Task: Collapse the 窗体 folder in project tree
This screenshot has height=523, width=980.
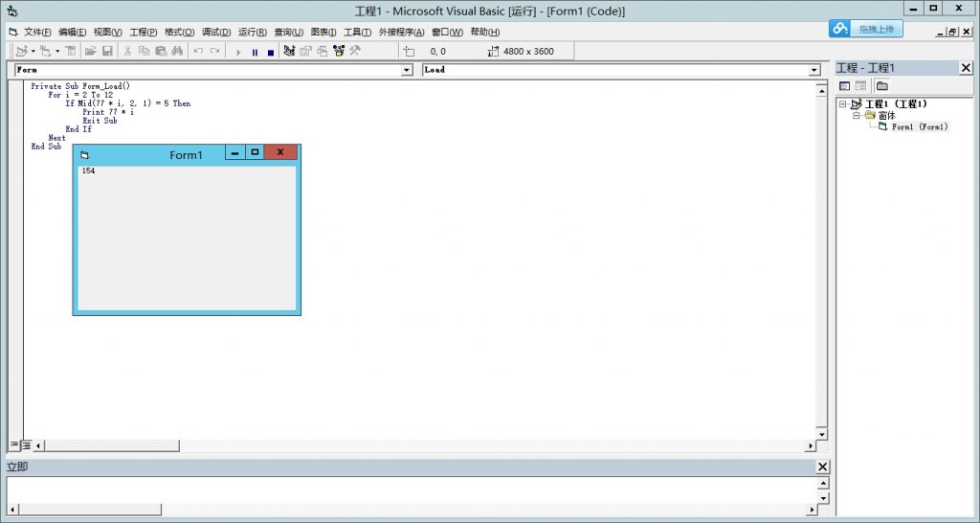Action: click(x=857, y=115)
